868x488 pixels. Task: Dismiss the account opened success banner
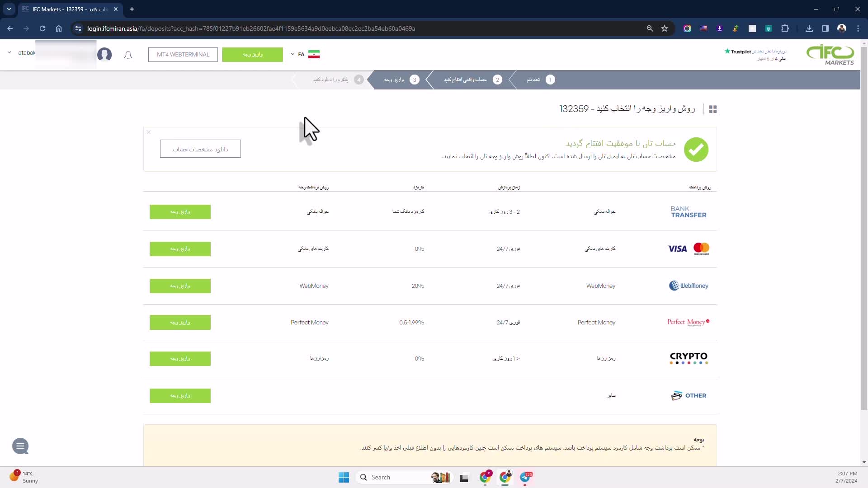pos(149,132)
